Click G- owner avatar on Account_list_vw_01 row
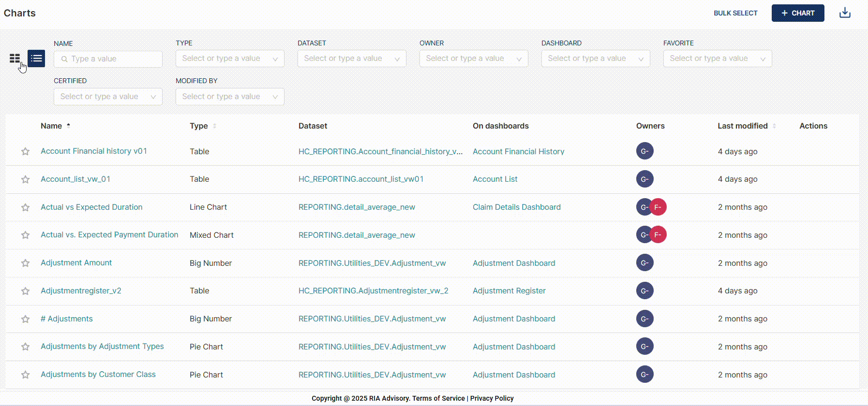Image resolution: width=868 pixels, height=406 pixels. tap(644, 179)
